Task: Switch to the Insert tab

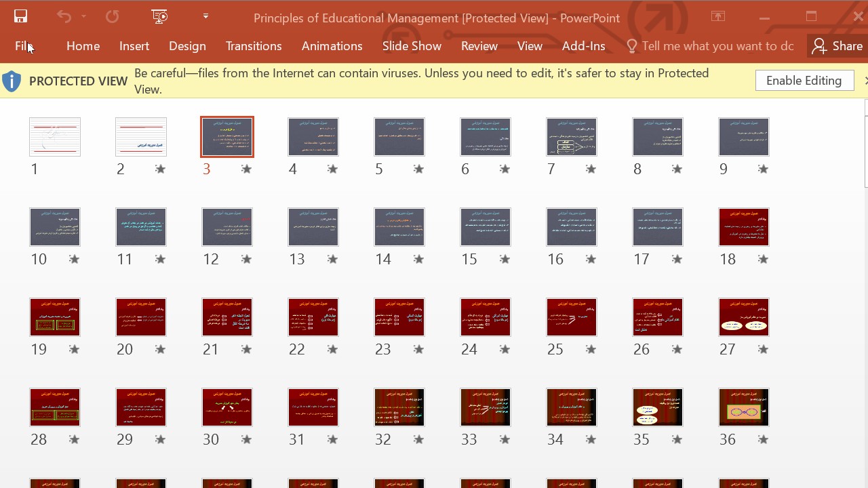Action: [x=134, y=46]
